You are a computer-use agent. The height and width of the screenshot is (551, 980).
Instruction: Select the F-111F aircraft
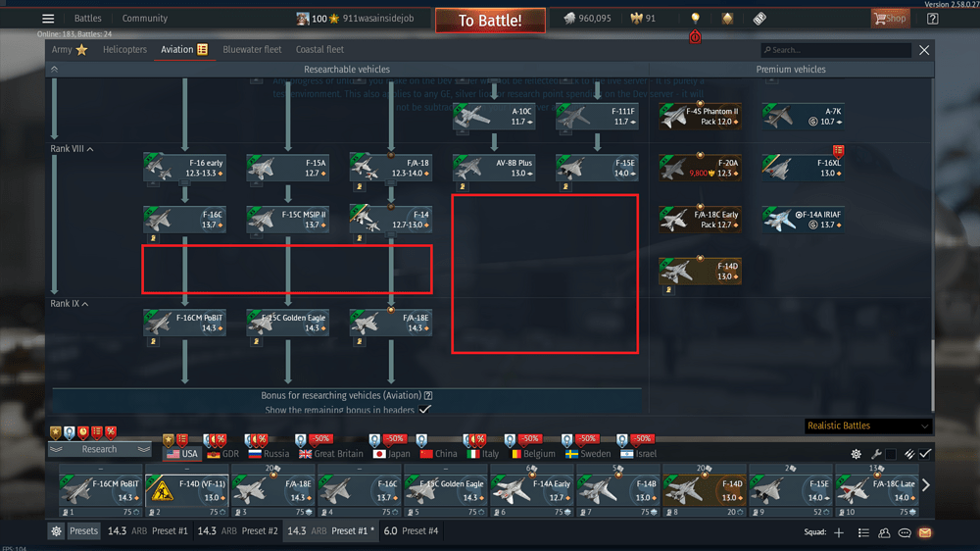[x=597, y=117]
